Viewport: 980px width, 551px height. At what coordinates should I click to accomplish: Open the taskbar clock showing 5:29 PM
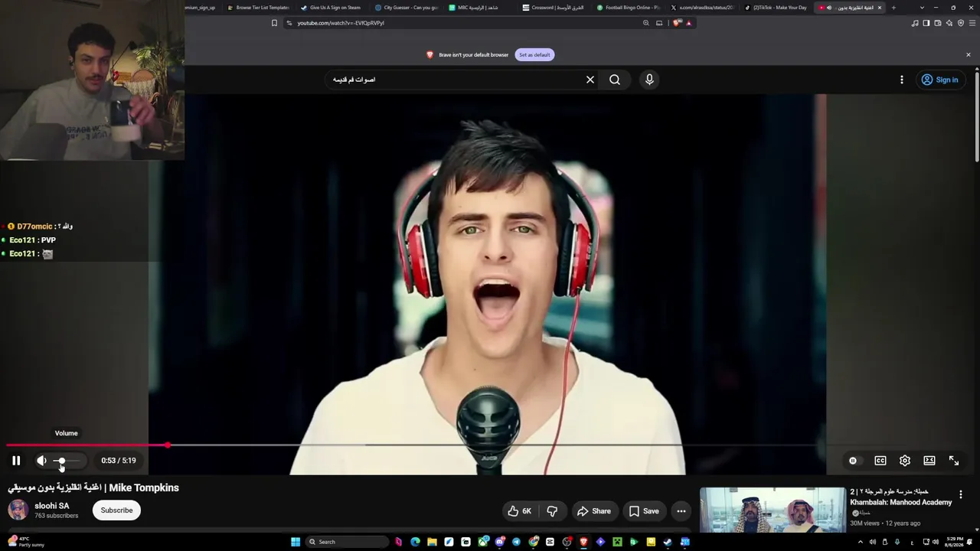pos(955,542)
